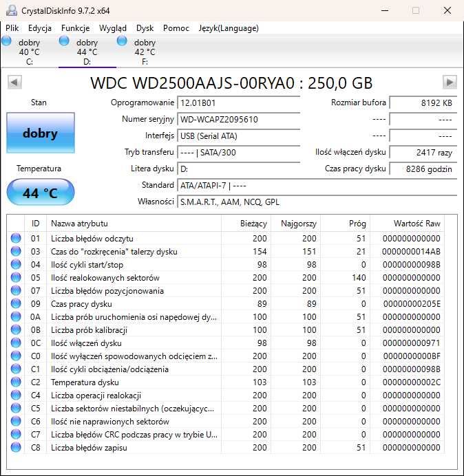The width and height of the screenshot is (464, 476).
Task: Go to previous disk with left arrow
Action: click(x=14, y=83)
